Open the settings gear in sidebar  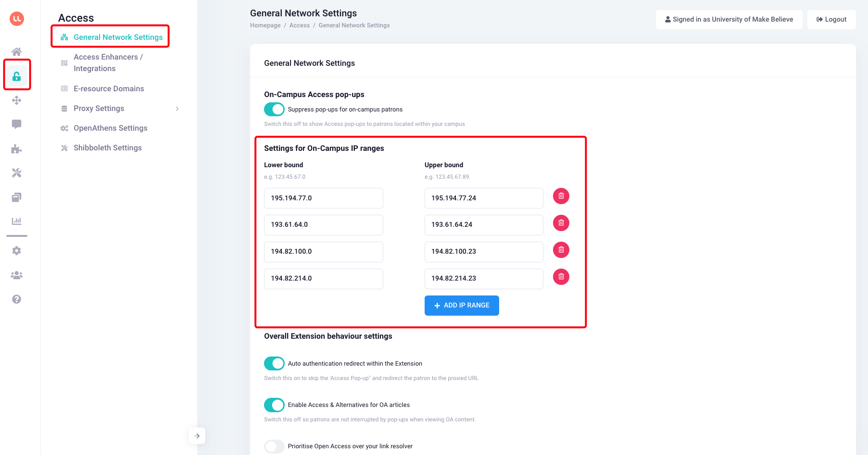(16, 250)
